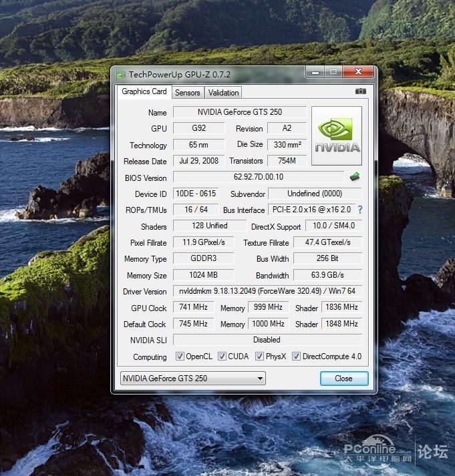The height and width of the screenshot is (476, 455).
Task: Click the Default Clock value 745 MHz
Action: tap(193, 324)
